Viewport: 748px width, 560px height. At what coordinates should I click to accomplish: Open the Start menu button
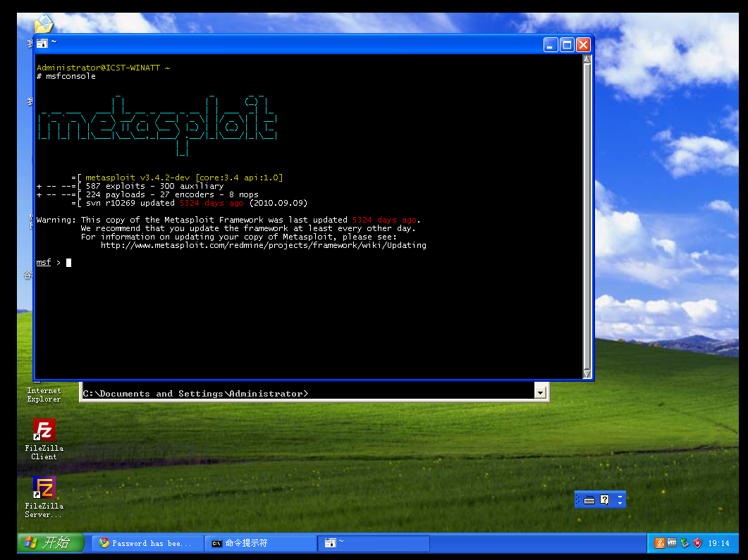(x=51, y=543)
